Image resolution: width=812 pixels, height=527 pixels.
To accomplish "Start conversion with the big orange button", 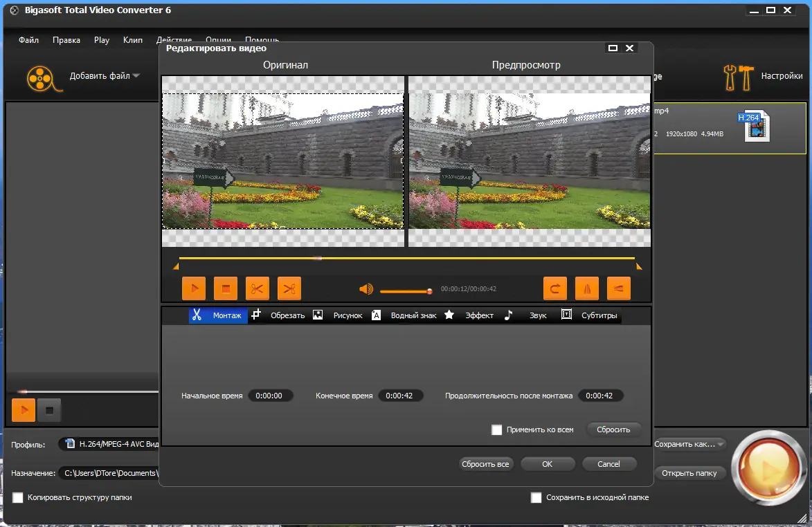I will pyautogui.click(x=768, y=468).
